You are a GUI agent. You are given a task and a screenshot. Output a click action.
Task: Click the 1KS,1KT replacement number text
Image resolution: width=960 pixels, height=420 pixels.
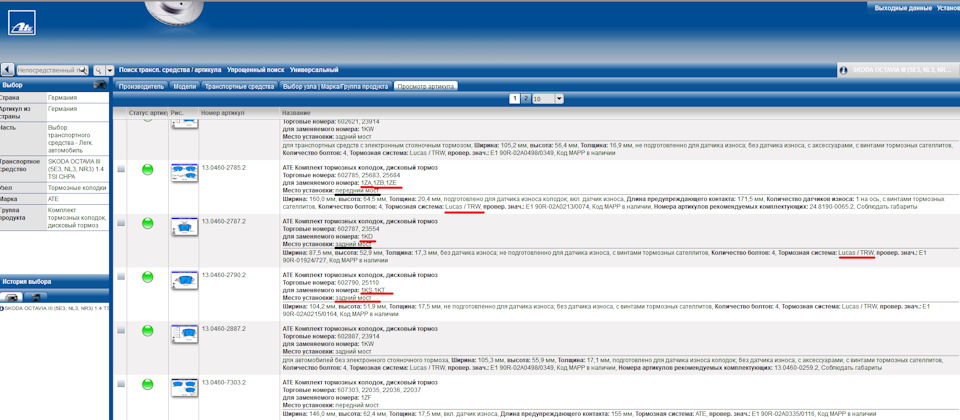point(373,291)
